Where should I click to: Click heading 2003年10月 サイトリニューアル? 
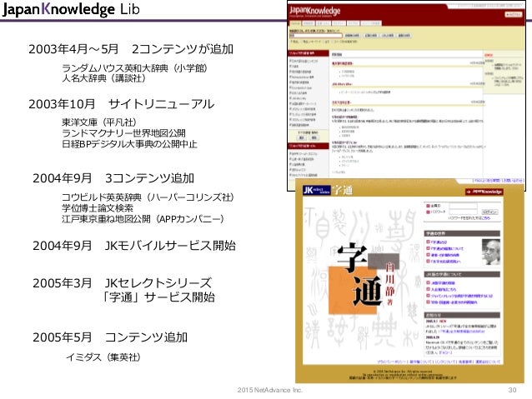122,104
